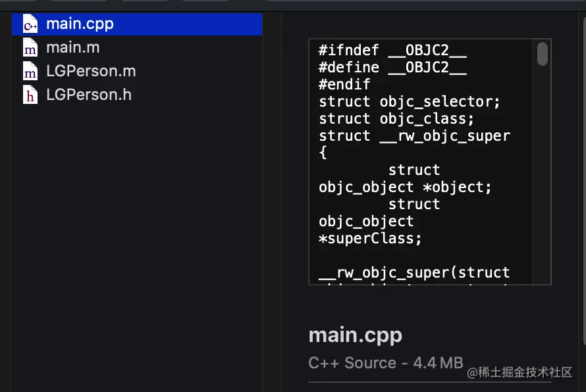Viewport: 586px width, 392px height.
Task: Click the "C++ Source - 4.4 MB" info text
Action: [385, 363]
